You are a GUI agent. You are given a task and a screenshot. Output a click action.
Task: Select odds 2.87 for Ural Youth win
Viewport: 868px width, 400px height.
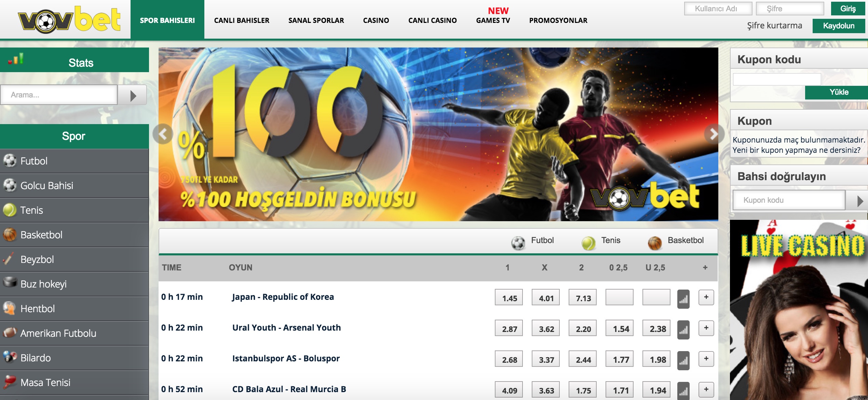coord(509,329)
